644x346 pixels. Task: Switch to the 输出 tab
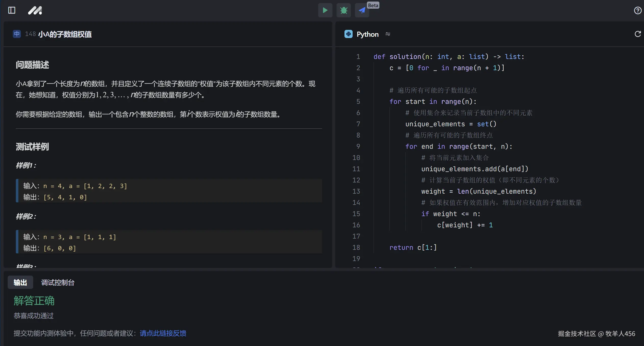[x=20, y=282]
